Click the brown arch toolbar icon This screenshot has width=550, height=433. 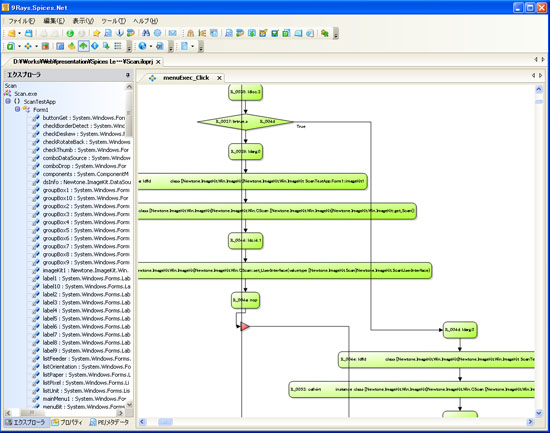click(190, 33)
